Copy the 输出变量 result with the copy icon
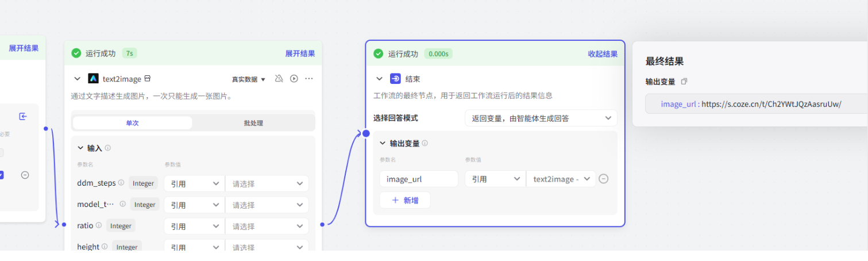This screenshot has width=868, height=261. (684, 82)
